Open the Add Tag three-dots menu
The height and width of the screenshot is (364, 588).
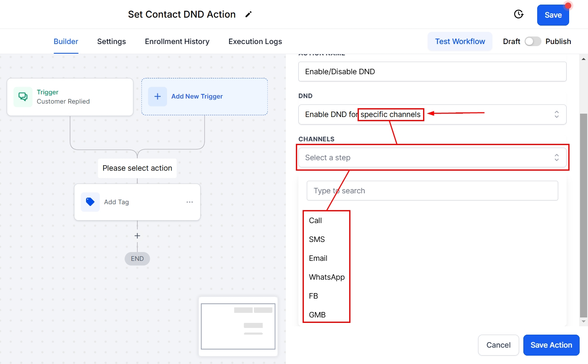[x=190, y=202]
